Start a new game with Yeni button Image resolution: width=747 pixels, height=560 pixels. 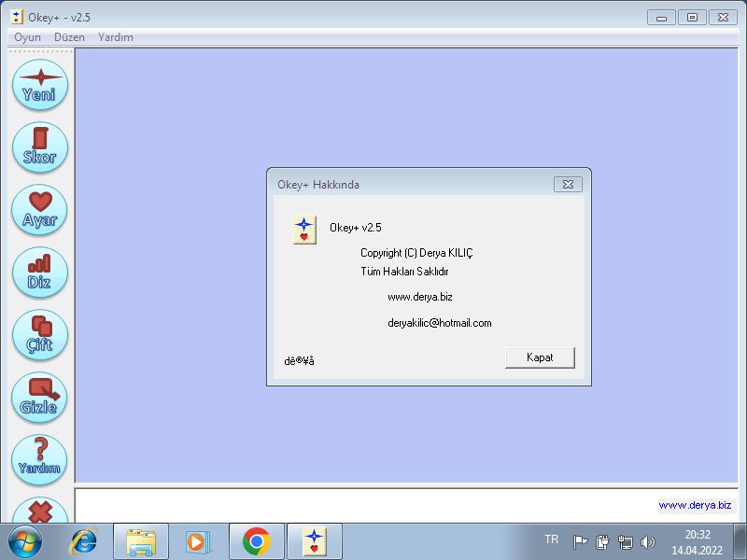[40, 85]
